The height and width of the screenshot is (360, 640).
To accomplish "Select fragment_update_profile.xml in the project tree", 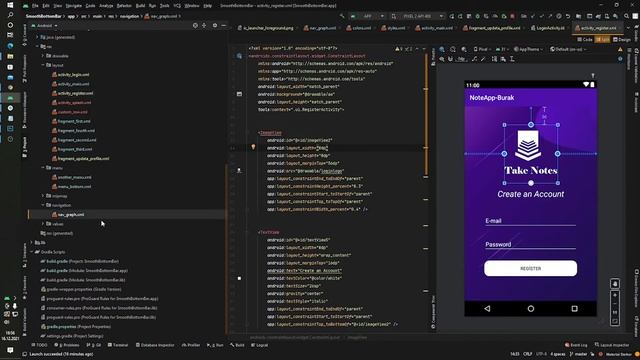I will pos(83,159).
